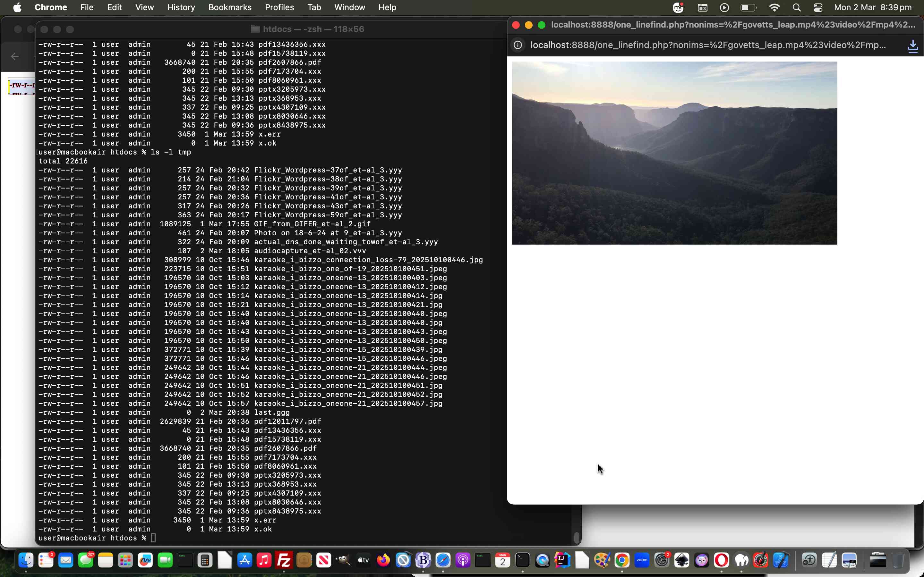Viewport: 924px width, 577px height.
Task: Open Firefox from the dock
Action: click(x=383, y=560)
